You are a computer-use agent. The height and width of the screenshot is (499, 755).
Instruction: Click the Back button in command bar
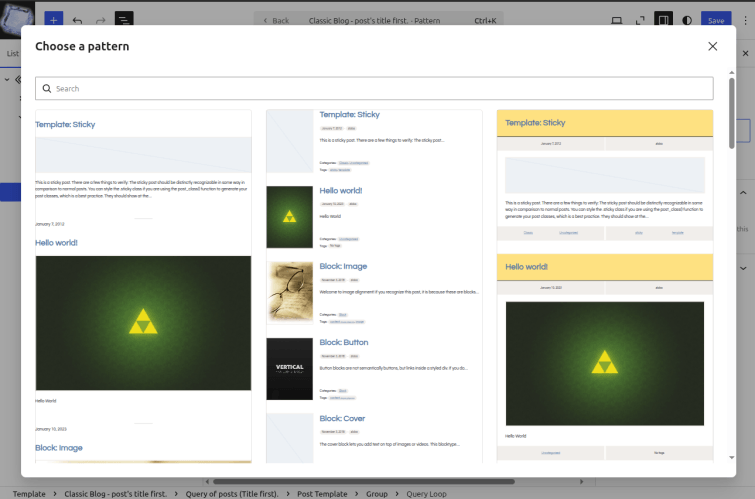pos(276,21)
